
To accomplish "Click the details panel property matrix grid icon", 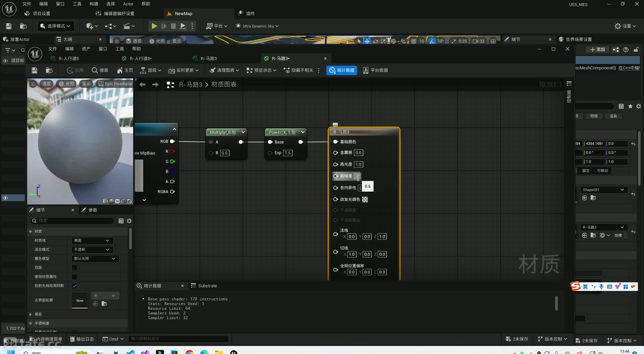I will click(x=121, y=221).
